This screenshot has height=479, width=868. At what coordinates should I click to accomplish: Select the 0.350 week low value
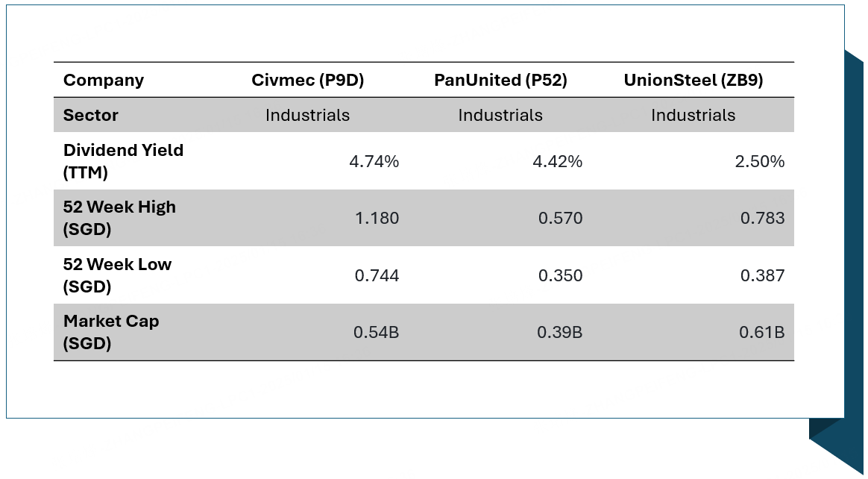(560, 276)
